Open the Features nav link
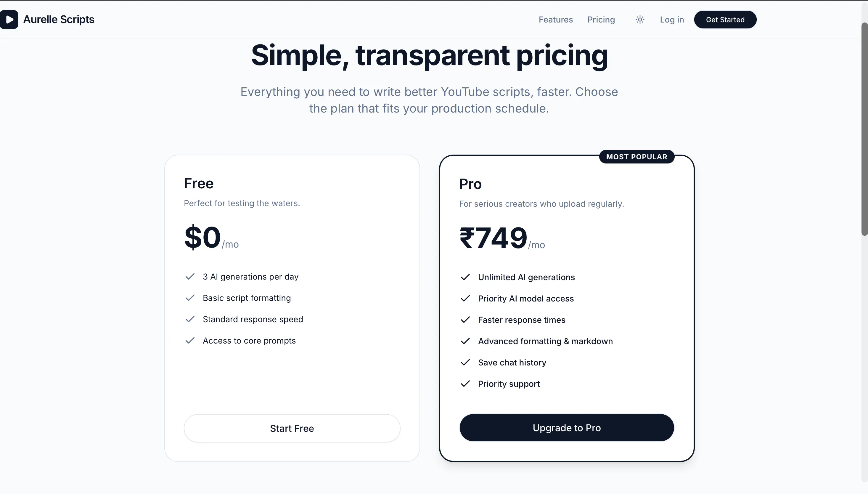This screenshot has height=494, width=868. 556,20
